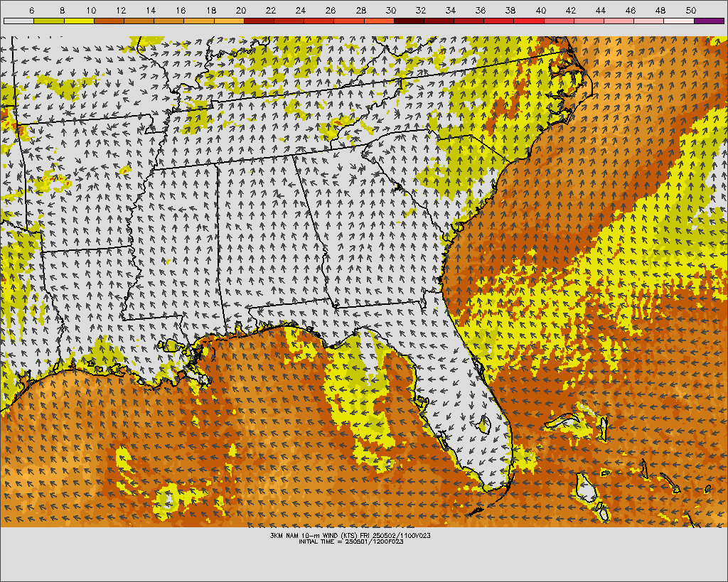Screen dimensions: 728x582
Task: Click the legend label "46"
Action: pyautogui.click(x=630, y=10)
